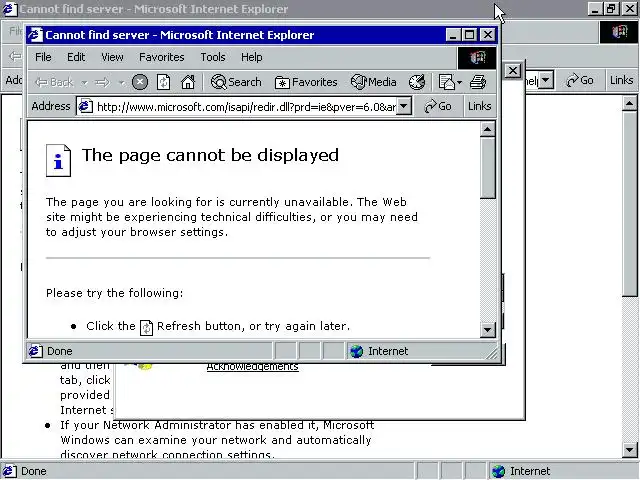Click the inline Refresh icon in the page text
This screenshot has width=640, height=480.
pyautogui.click(x=146, y=327)
